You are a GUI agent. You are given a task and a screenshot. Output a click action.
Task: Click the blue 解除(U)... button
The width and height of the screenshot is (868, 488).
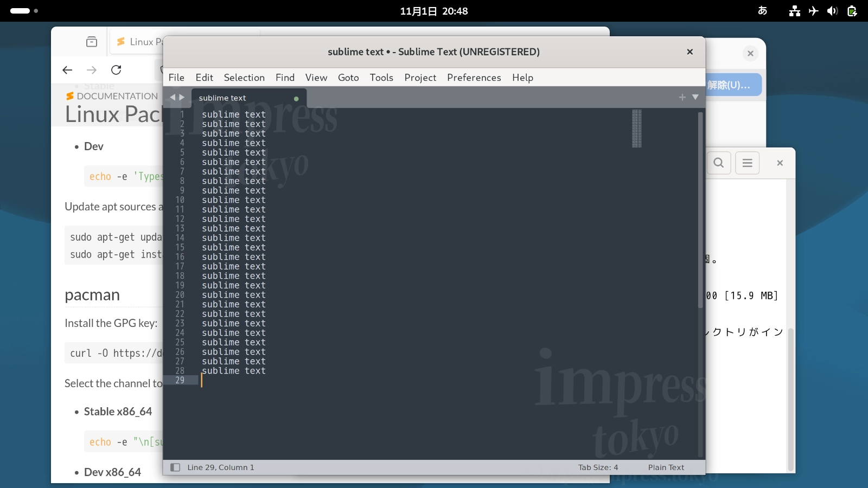pyautogui.click(x=733, y=85)
